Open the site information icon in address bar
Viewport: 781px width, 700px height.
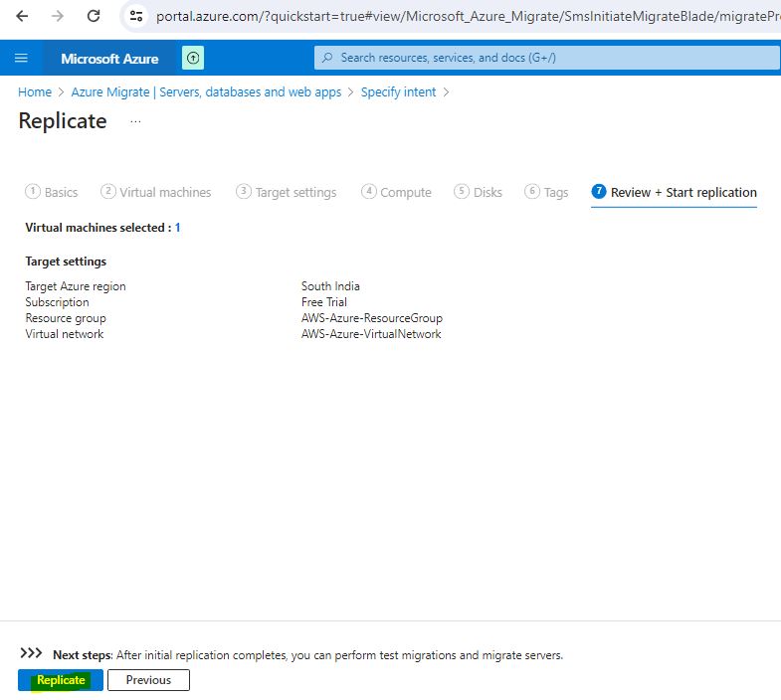(x=137, y=16)
